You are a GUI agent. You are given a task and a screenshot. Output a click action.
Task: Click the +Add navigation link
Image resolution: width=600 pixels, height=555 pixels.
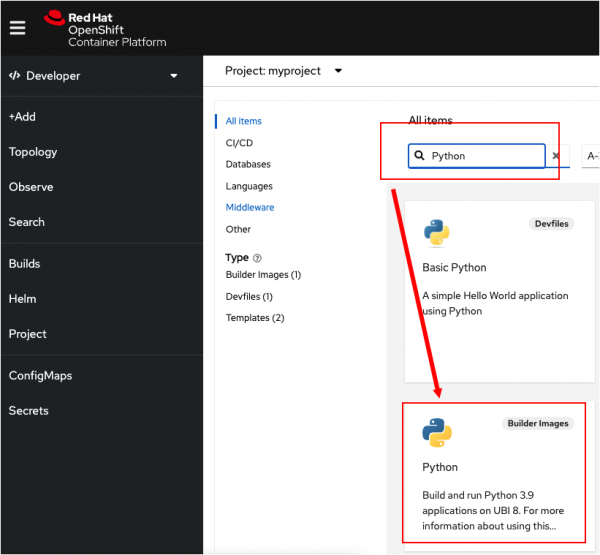(22, 117)
